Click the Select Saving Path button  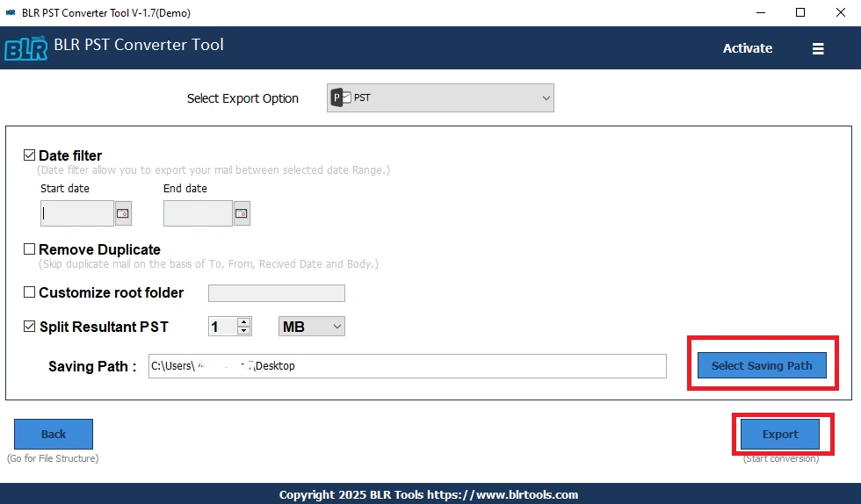click(762, 365)
